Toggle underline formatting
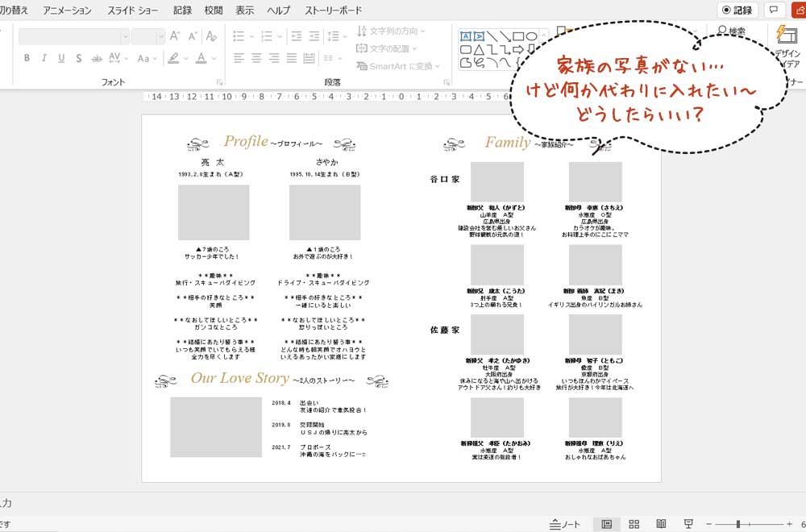The height and width of the screenshot is (532, 806). 61,58
